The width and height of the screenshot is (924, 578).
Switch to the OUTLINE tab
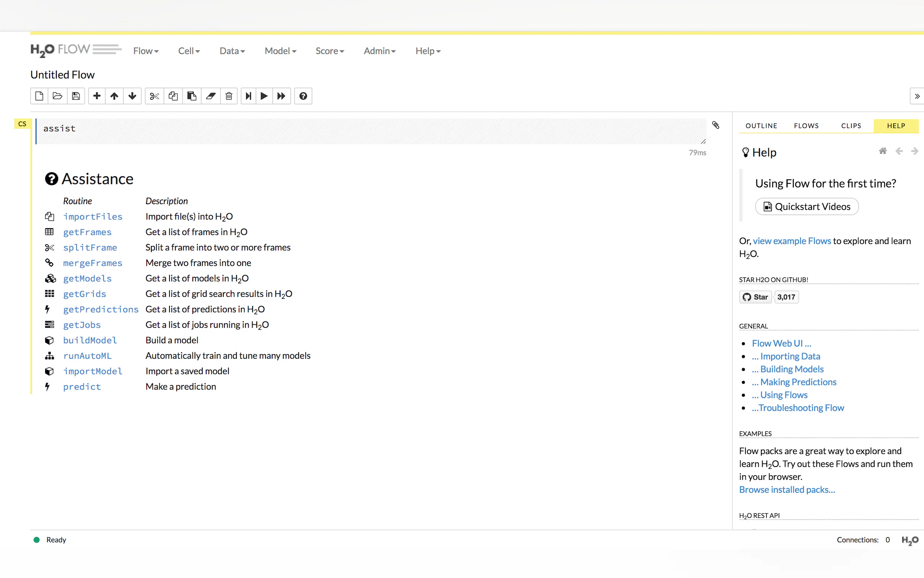(x=761, y=126)
